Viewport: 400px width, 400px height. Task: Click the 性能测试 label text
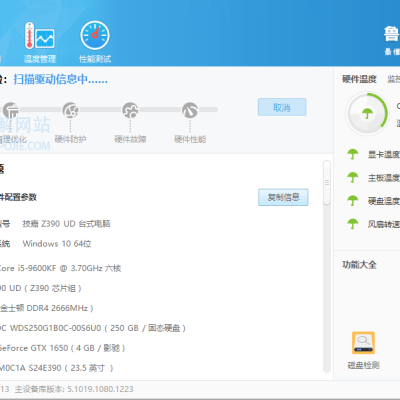point(95,59)
